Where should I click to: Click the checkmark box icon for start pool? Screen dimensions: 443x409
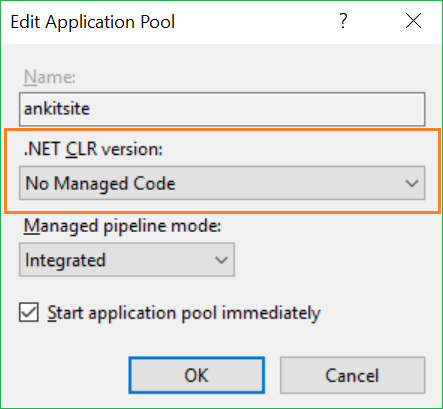(x=29, y=312)
